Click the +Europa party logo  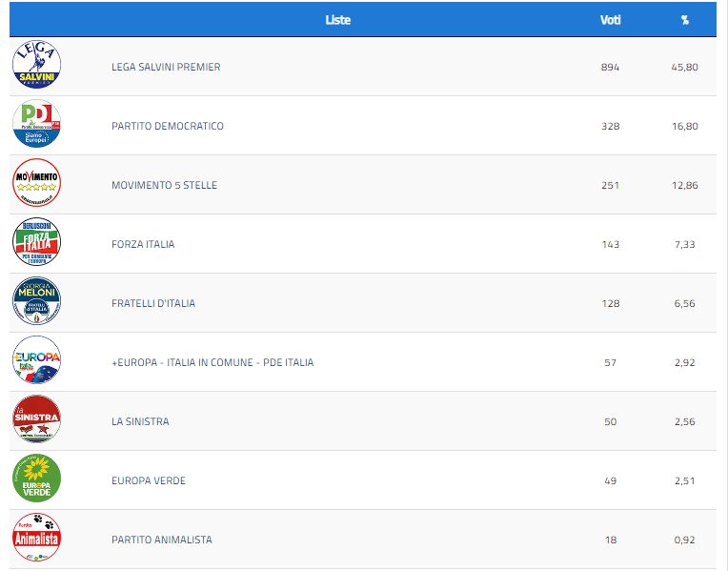(x=36, y=362)
